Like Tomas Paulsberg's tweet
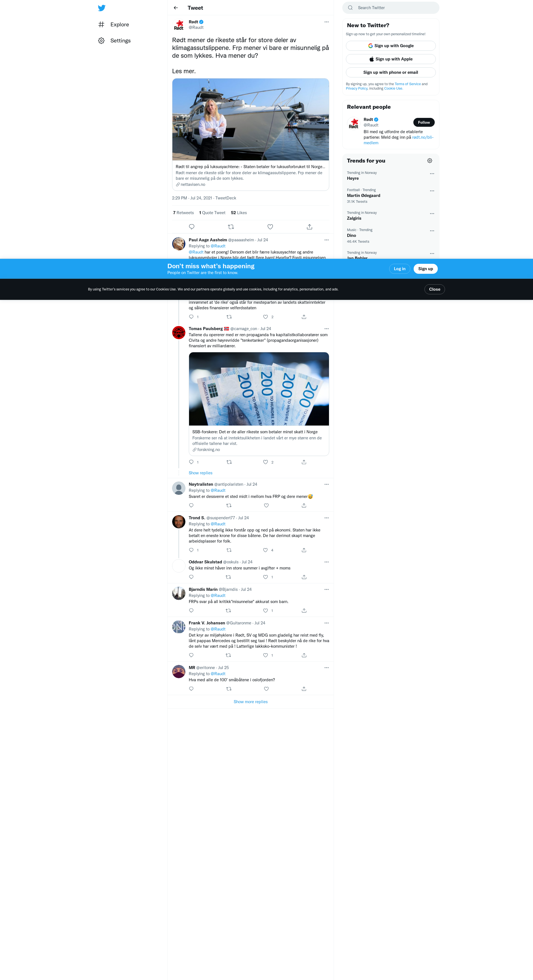The height and width of the screenshot is (980, 533). pyautogui.click(x=265, y=462)
